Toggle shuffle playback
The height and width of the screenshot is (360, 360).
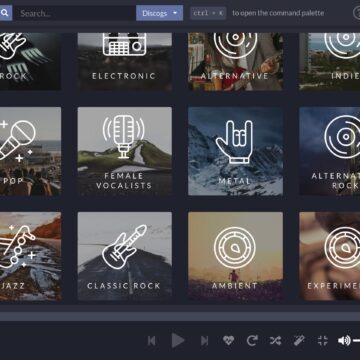(x=275, y=340)
